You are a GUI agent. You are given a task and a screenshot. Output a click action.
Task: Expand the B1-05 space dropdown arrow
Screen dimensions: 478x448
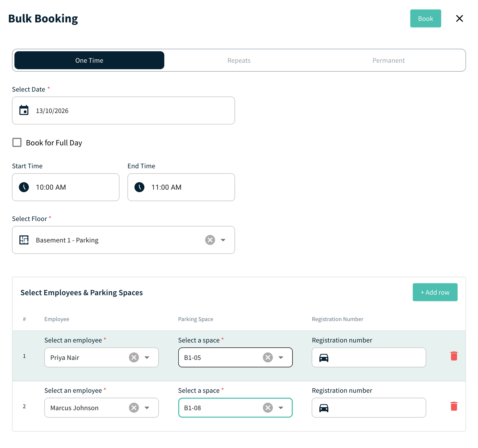[281, 358]
